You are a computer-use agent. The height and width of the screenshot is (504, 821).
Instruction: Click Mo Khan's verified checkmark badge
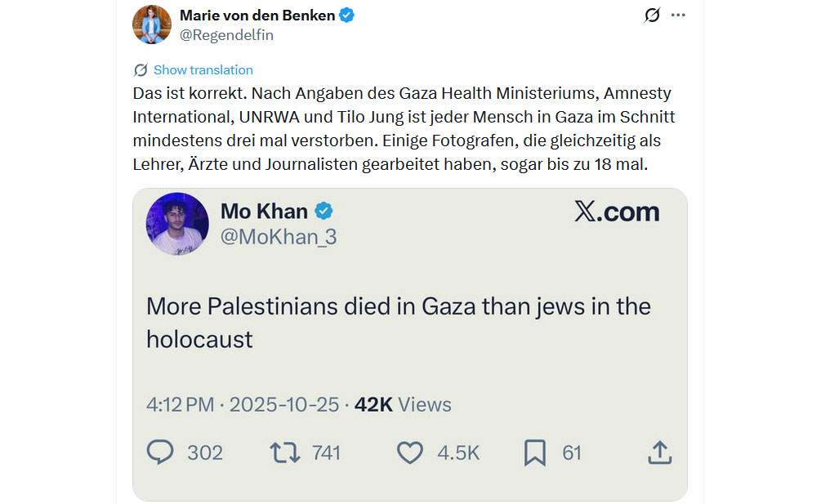click(x=324, y=212)
